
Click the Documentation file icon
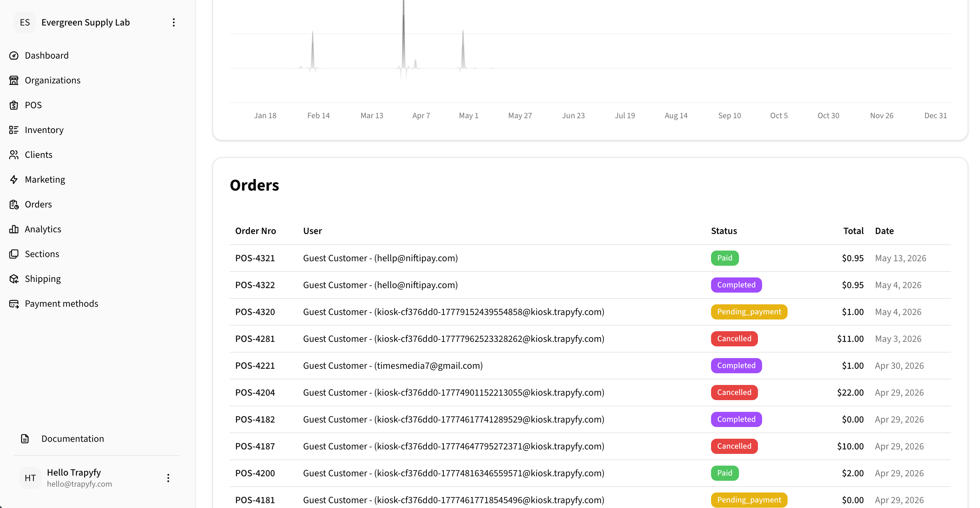25,439
